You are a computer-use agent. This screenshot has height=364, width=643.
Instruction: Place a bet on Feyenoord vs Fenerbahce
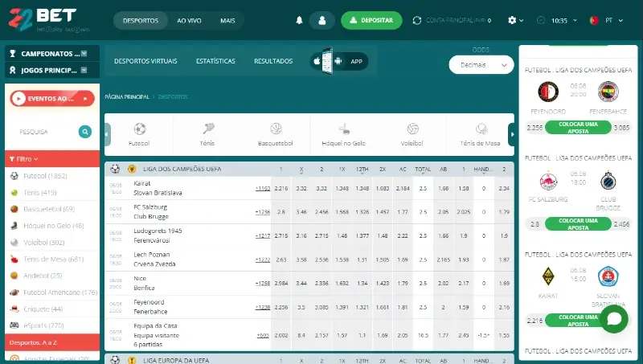pos(578,128)
